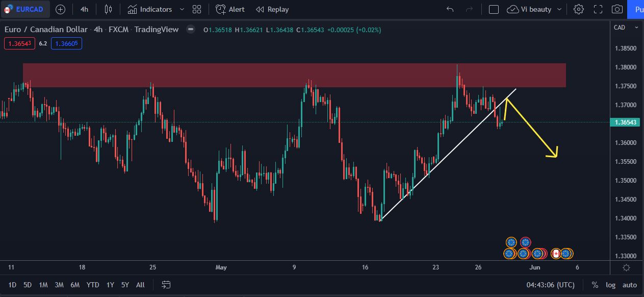This screenshot has width=644, height=297.
Task: Take a chart snapshot with the camera icon
Action: 617,9
